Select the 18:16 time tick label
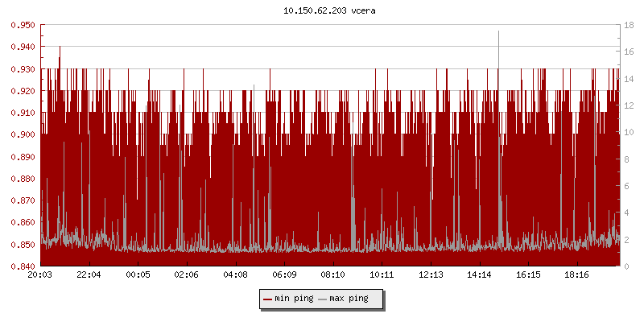 pyautogui.click(x=576, y=275)
